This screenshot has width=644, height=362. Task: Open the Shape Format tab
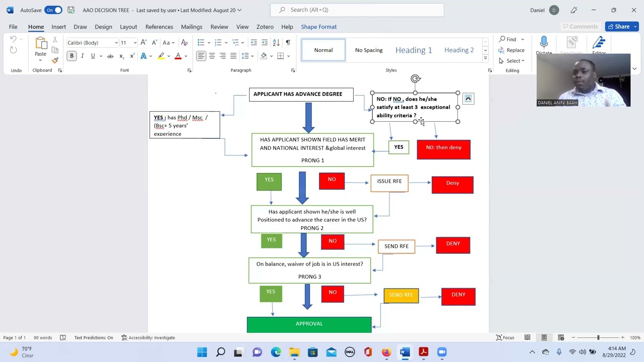[318, 27]
